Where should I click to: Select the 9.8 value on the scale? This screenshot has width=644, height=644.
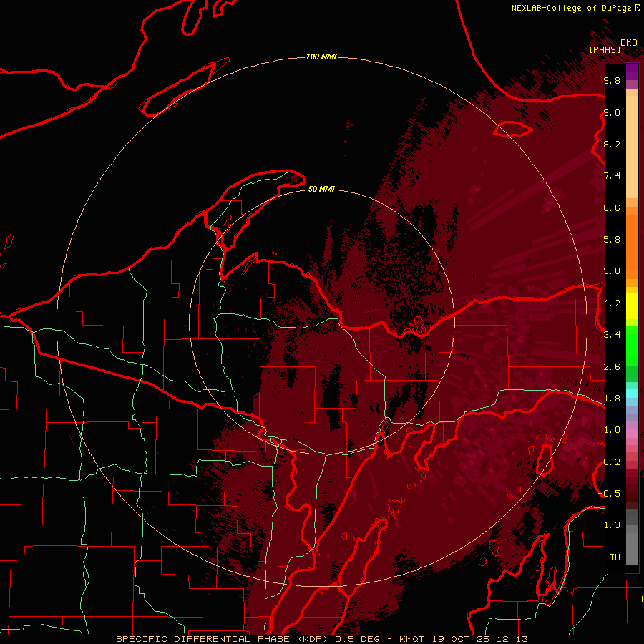point(612,80)
